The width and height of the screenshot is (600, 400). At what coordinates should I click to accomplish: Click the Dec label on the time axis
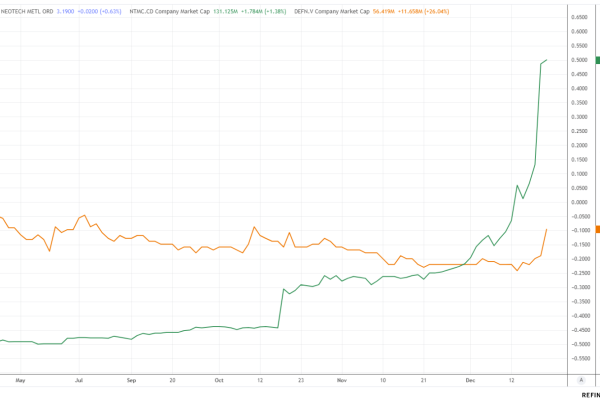[x=470, y=380]
